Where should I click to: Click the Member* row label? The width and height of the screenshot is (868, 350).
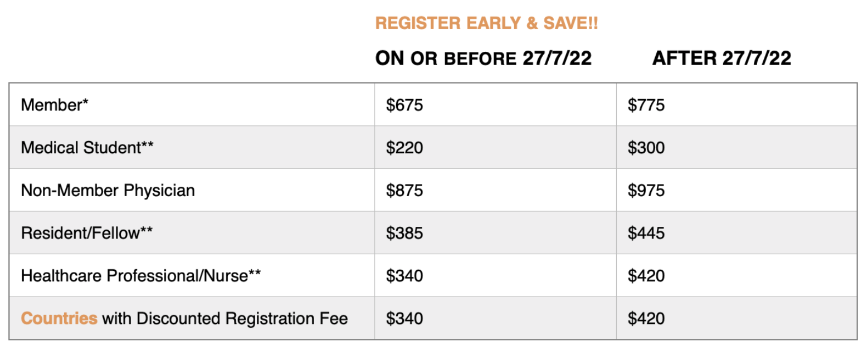point(55,105)
